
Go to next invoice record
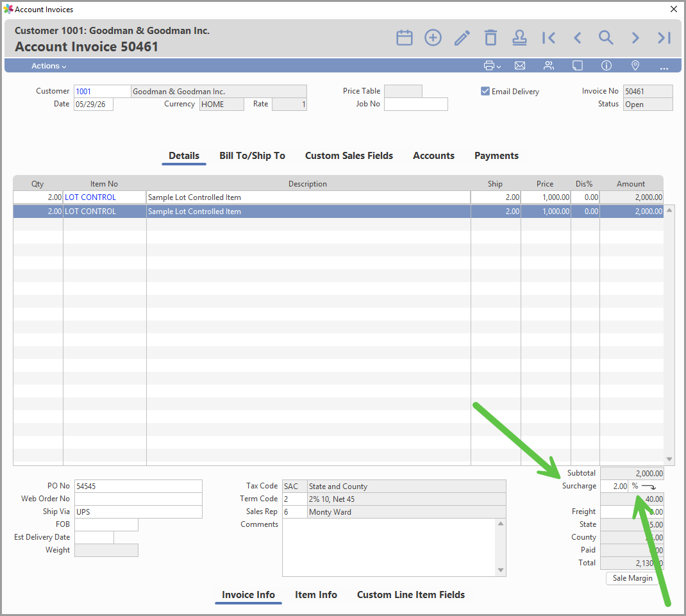pyautogui.click(x=635, y=38)
